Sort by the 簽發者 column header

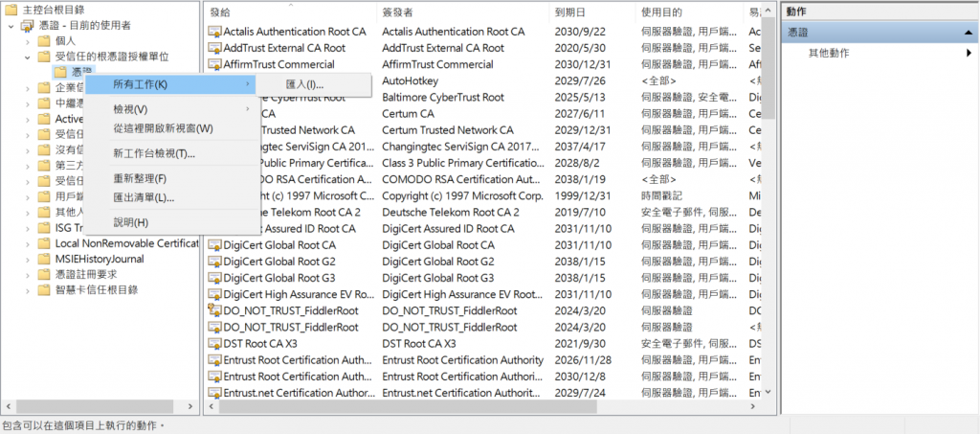coord(463,12)
